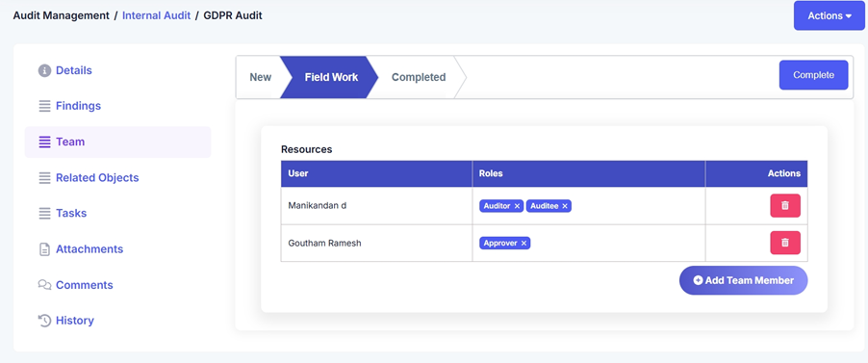
Task: Open the Details tab
Action: pyautogui.click(x=74, y=70)
